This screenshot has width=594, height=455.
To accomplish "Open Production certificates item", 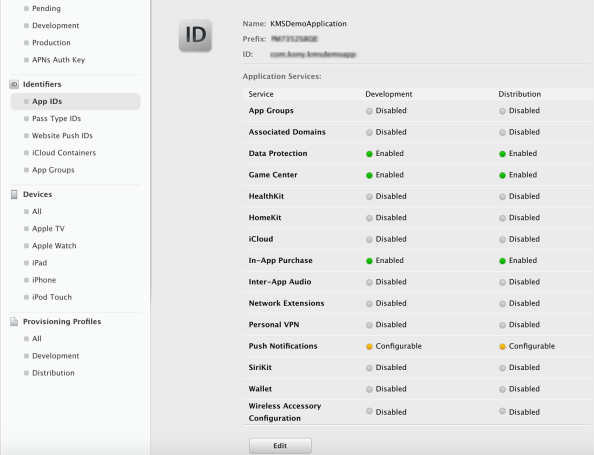I will click(51, 43).
